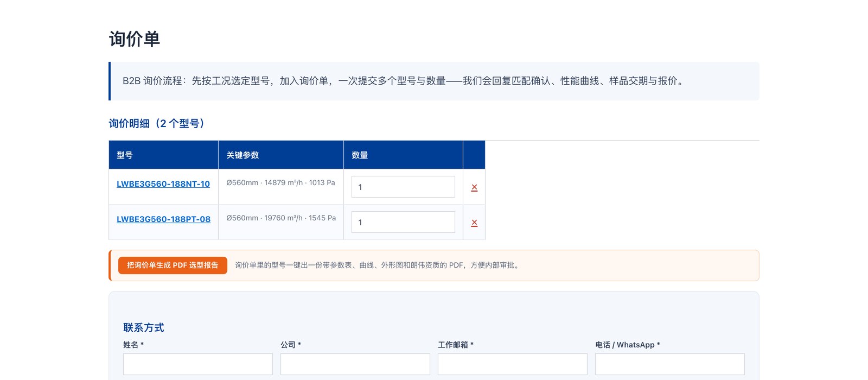The height and width of the screenshot is (380, 868).
Task: Open the LWBE3G560-188PT-08 model link
Action: click(163, 219)
